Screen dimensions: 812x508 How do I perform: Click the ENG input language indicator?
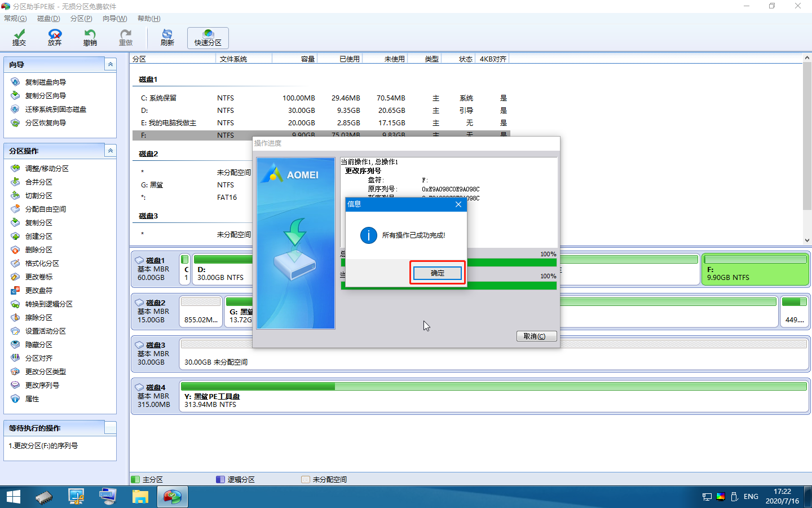pos(751,497)
